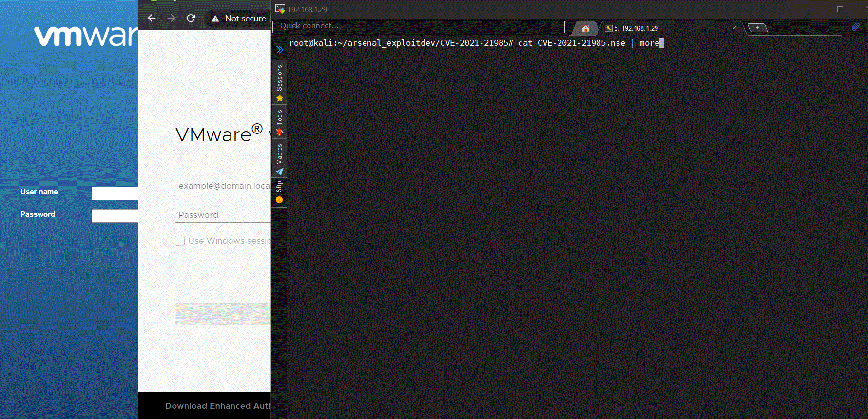Click the Password field in blue VMware window
The width and height of the screenshot is (868, 419).
click(x=115, y=216)
